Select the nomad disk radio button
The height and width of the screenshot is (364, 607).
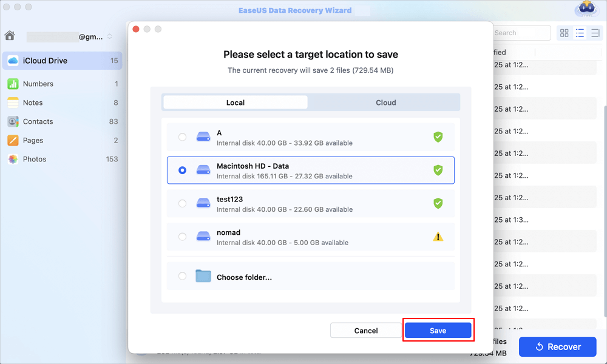coord(182,237)
